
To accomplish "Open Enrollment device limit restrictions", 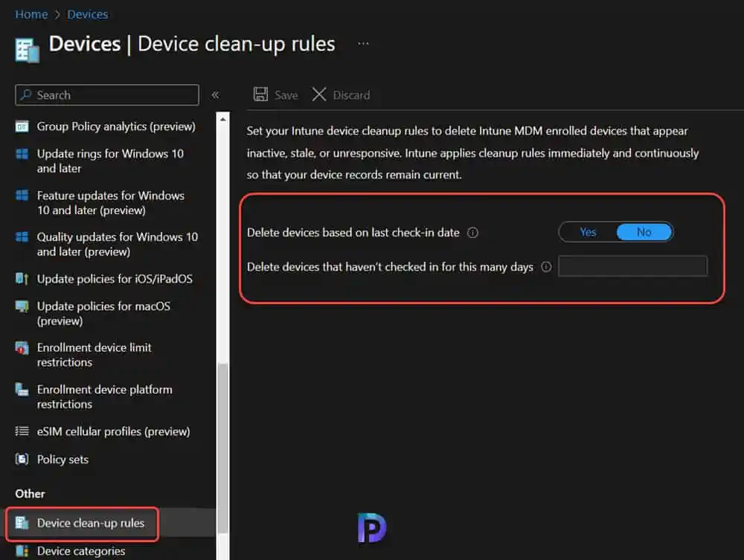I will (94, 355).
